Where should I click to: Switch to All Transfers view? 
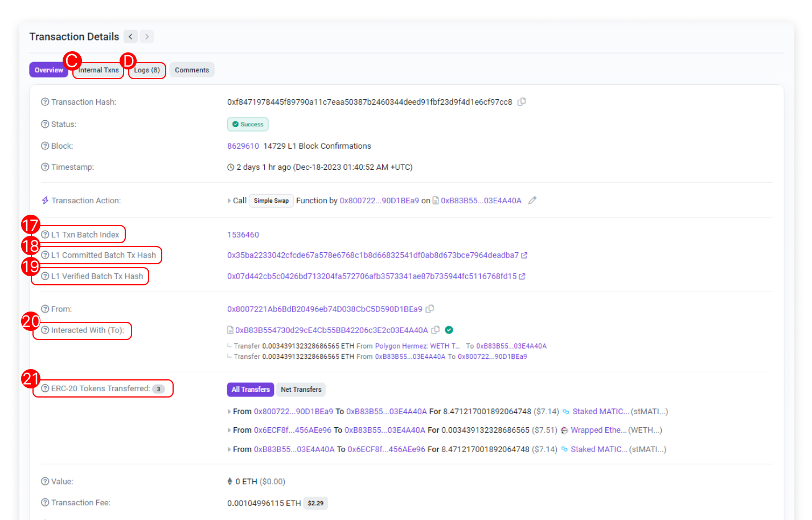point(251,390)
